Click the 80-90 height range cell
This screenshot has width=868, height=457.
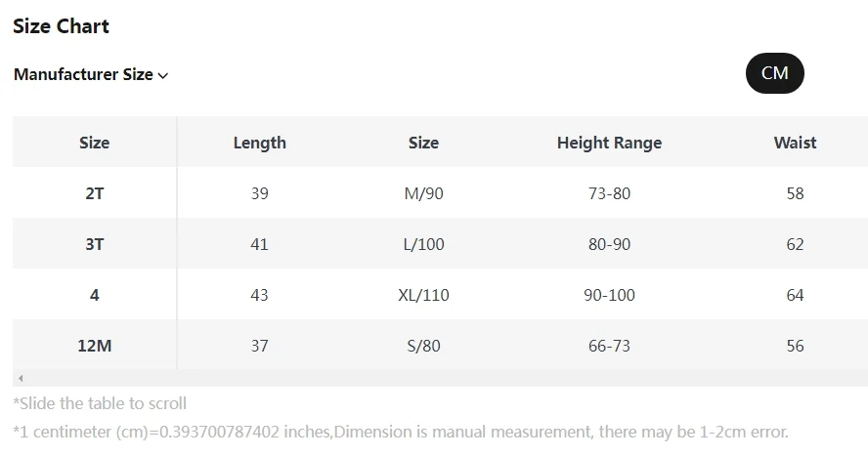click(x=609, y=244)
